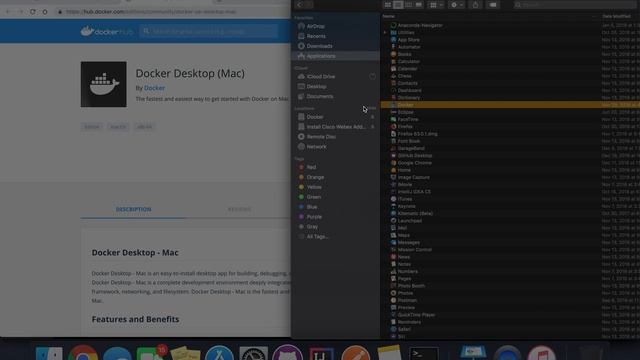This screenshot has width=640, height=360.
Task: Click Docker Hub search field in browser
Action: (209, 31)
